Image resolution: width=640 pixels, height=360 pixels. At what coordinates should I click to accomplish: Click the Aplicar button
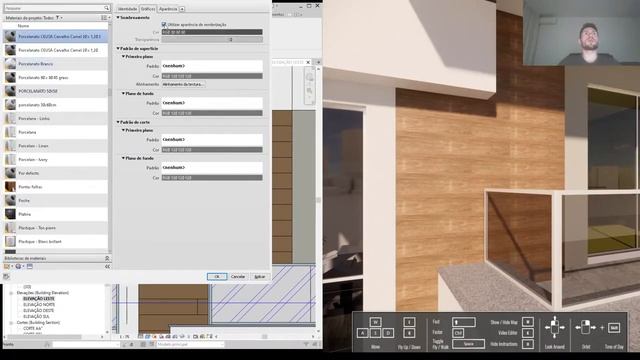(260, 276)
